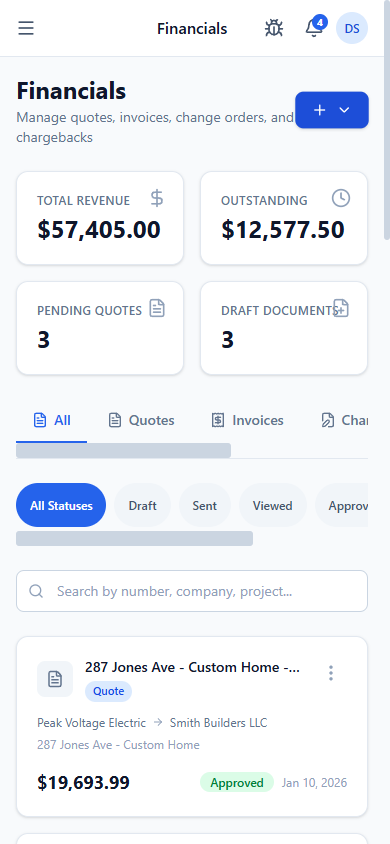The width and height of the screenshot is (390, 844).
Task: Switch to the All tab
Action: tap(52, 420)
